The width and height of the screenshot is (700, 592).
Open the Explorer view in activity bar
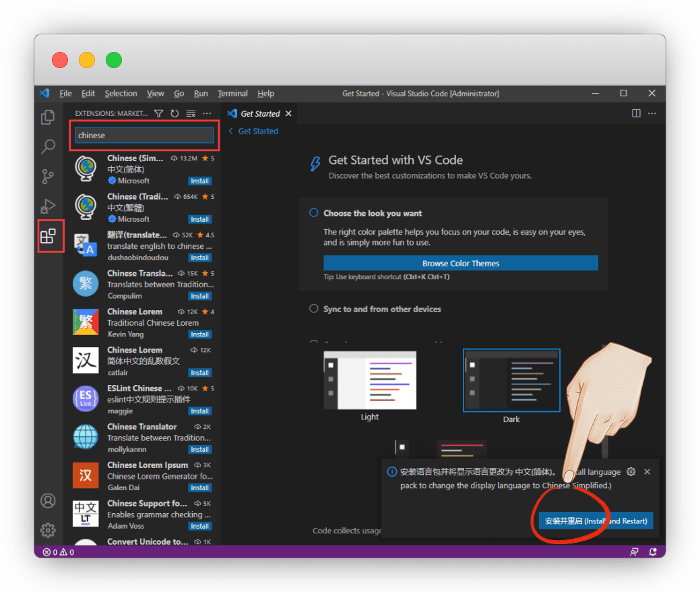tap(48, 117)
